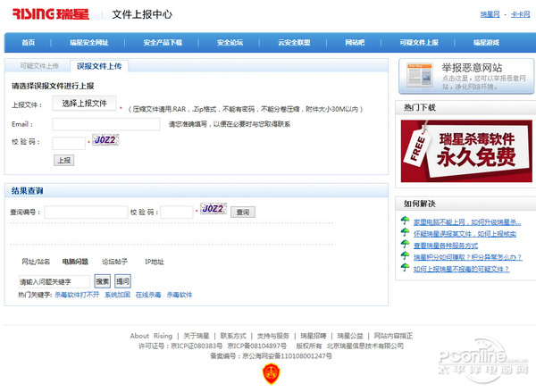
Task: Open footer link 联系方式
Action: (x=233, y=336)
